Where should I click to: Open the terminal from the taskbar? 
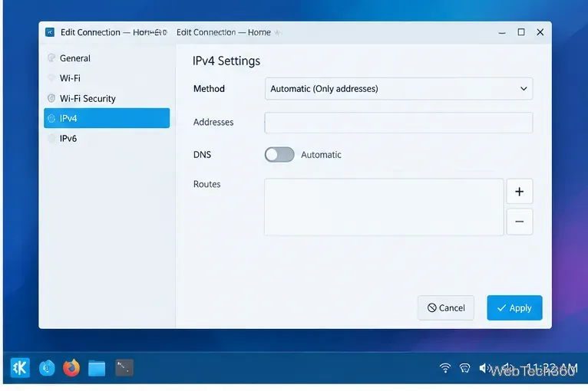coord(124,368)
